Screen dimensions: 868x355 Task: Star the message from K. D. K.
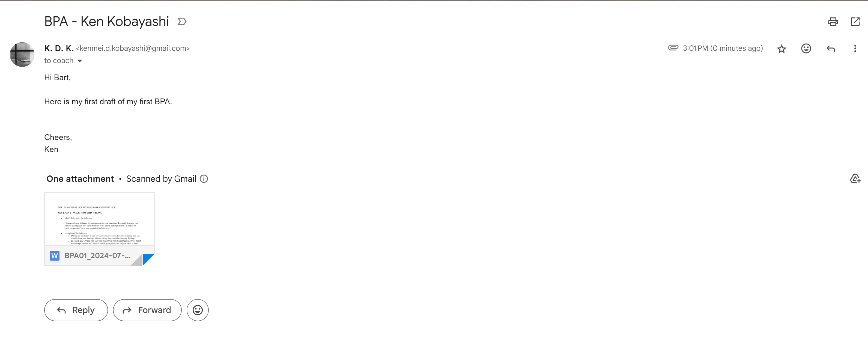[782, 49]
